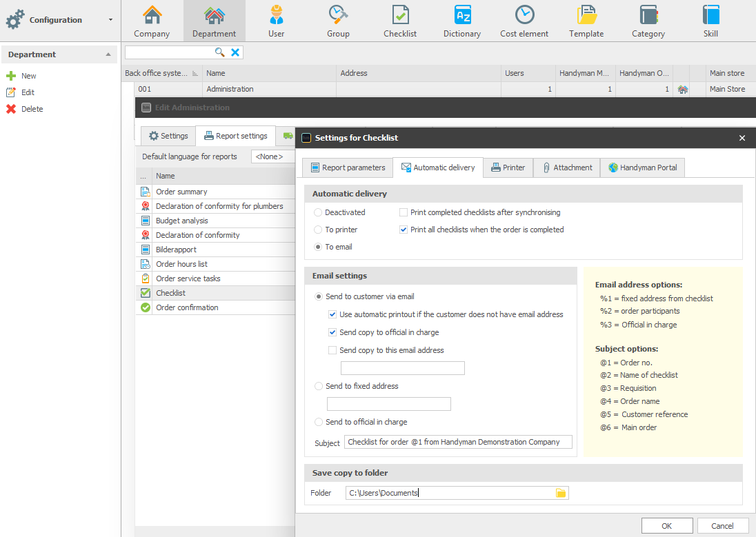Image resolution: width=756 pixels, height=537 pixels.
Task: Click the copy email address input field
Action: pos(403,368)
